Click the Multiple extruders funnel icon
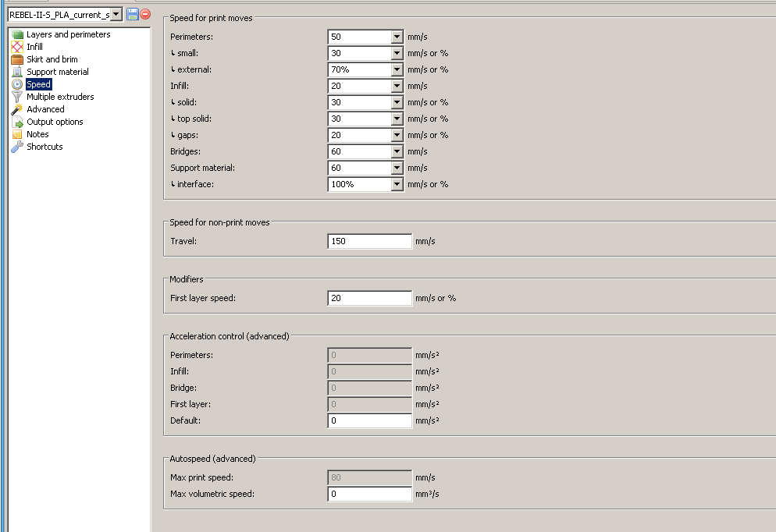This screenshot has height=532, width=776. [17, 97]
